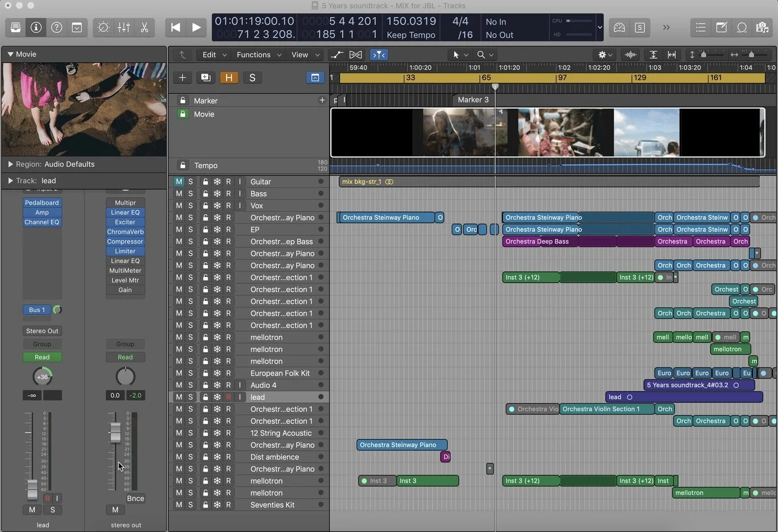Open the pointer tool dropdown
Screen dimensions: 778x532
point(460,55)
